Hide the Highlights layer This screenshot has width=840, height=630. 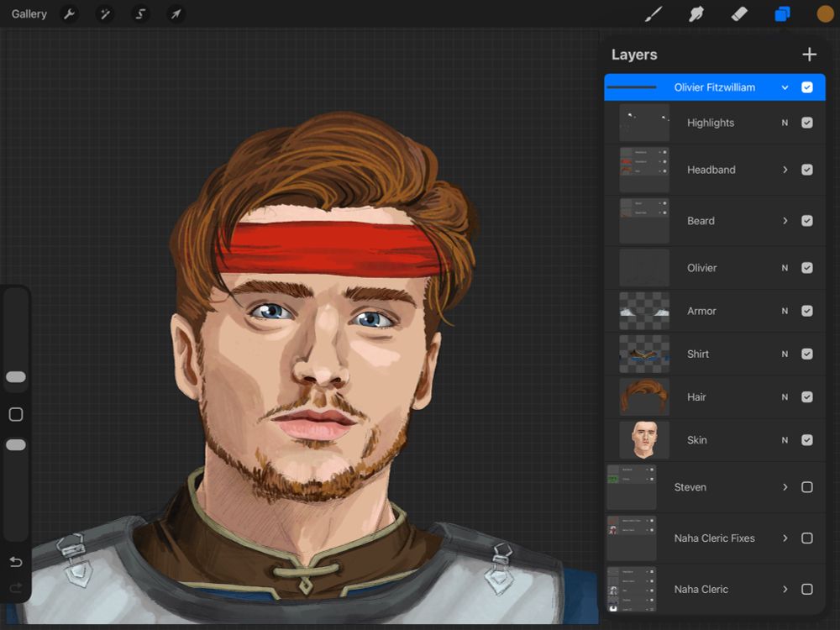807,123
